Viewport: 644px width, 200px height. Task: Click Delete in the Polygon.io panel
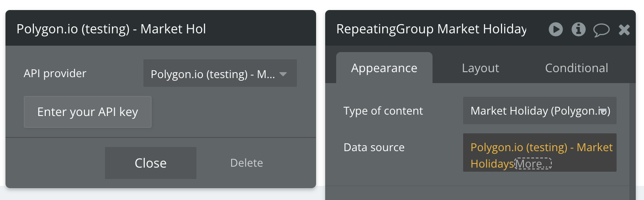(246, 163)
